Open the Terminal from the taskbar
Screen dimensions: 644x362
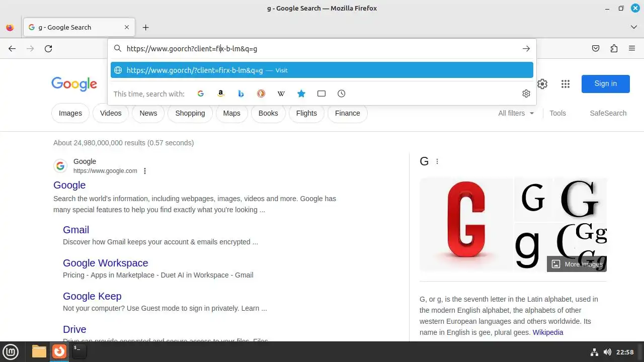click(x=79, y=351)
